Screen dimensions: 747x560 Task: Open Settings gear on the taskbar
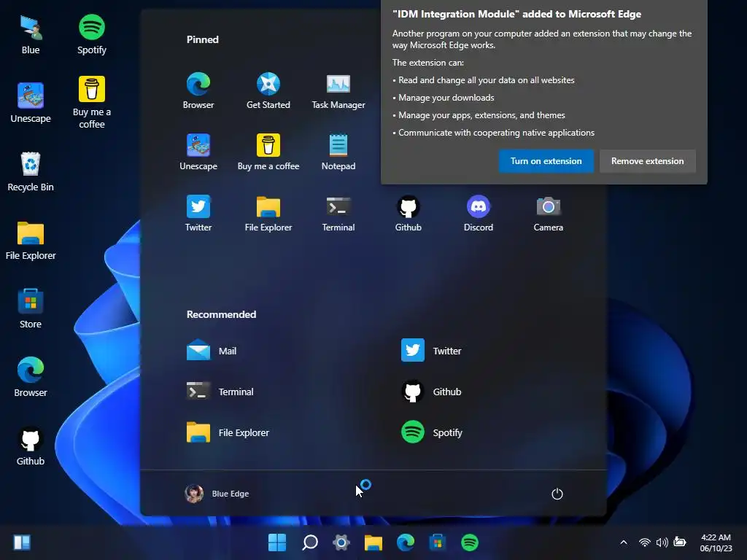tap(341, 542)
